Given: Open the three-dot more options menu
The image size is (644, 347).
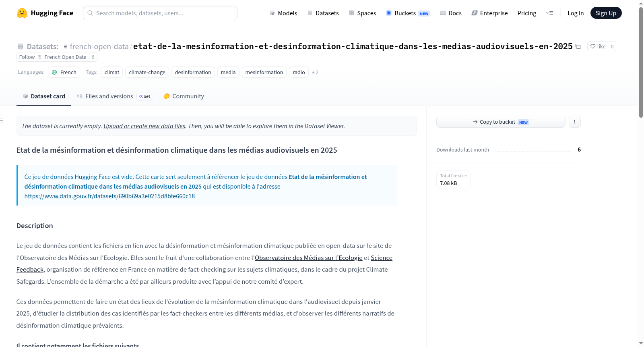Looking at the screenshot, I should [575, 122].
